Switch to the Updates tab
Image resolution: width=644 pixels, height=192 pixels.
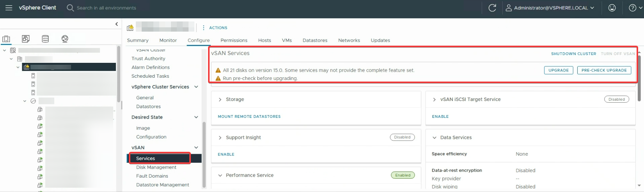(381, 40)
